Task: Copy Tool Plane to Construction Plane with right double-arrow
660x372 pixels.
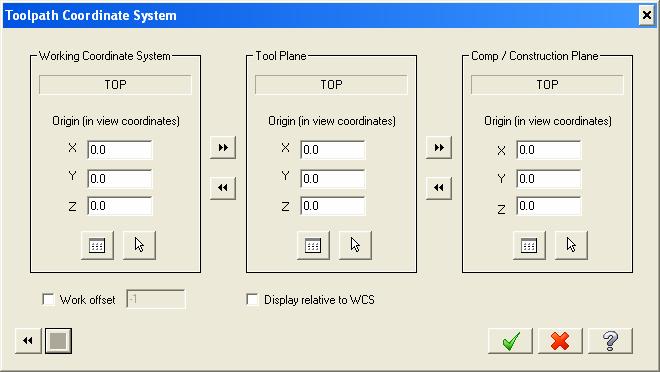Action: (439, 147)
